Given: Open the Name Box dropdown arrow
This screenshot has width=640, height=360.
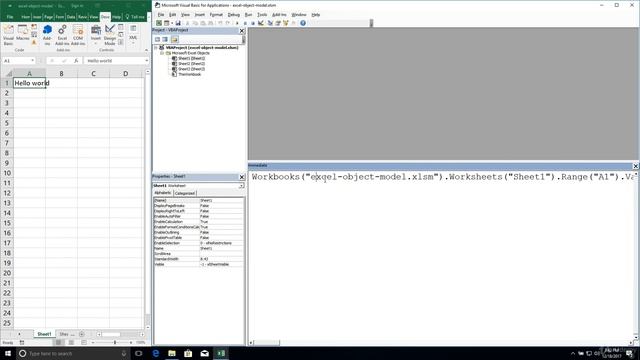Looking at the screenshot, I should [x=32, y=60].
